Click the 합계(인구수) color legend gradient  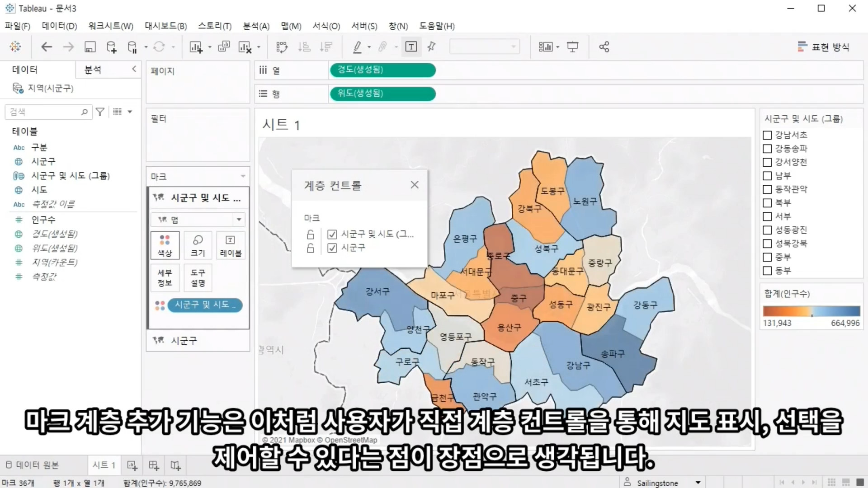coord(811,311)
